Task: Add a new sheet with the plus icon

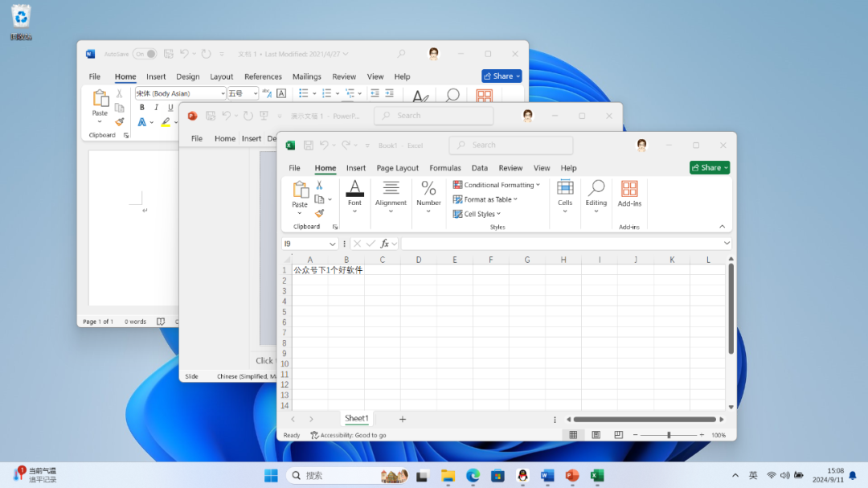Action: click(x=403, y=419)
